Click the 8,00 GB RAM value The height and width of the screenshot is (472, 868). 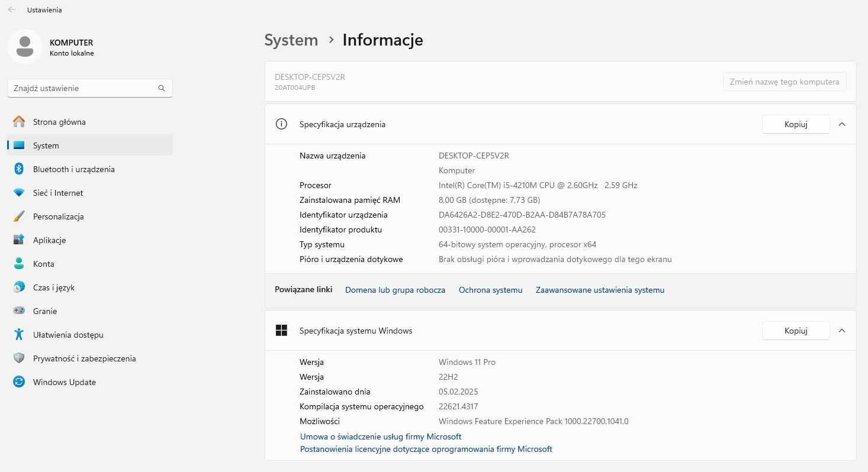(489, 200)
